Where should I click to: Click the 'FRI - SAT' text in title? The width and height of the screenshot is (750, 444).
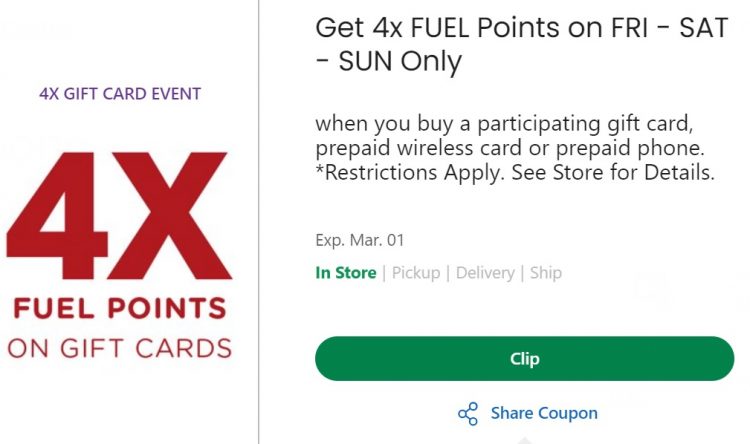(669, 27)
